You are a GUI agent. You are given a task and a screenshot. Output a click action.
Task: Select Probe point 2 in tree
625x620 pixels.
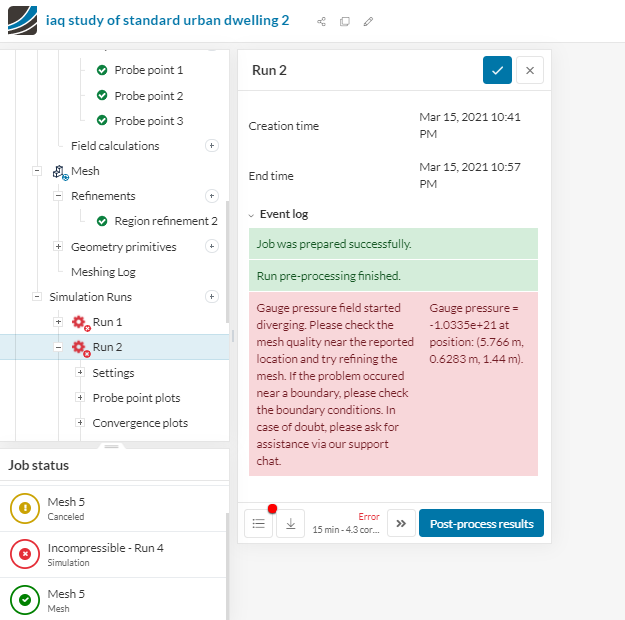coord(148,96)
